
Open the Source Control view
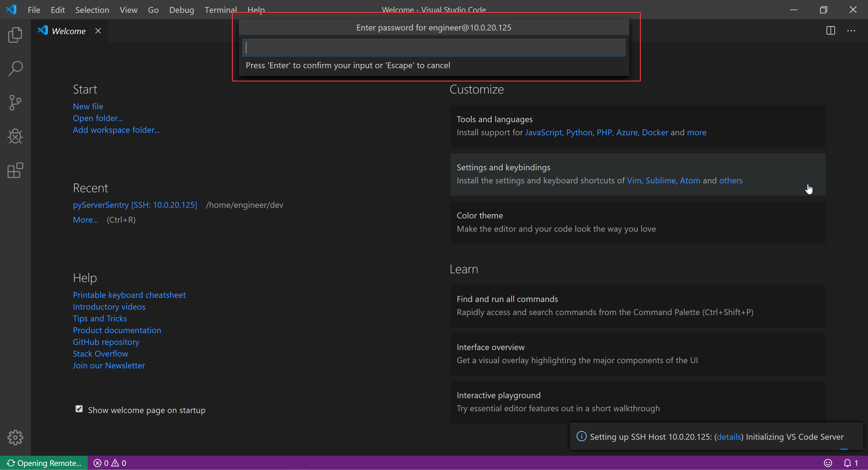tap(15, 102)
